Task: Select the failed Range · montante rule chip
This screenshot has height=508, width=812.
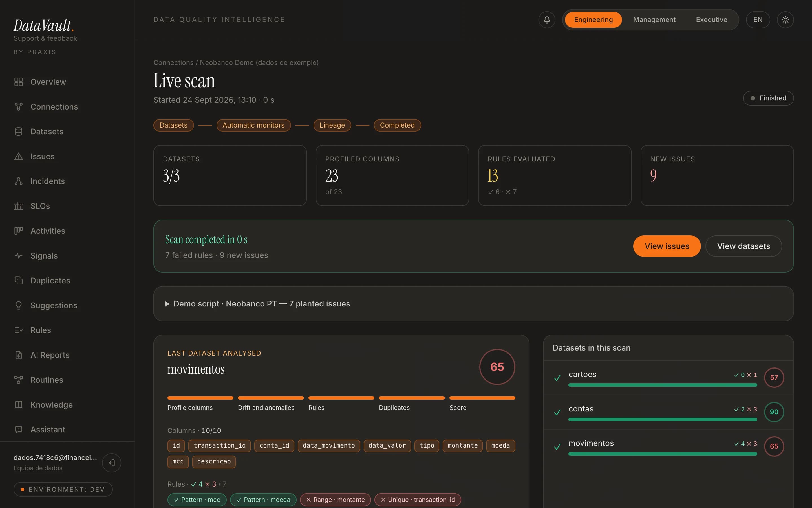Action: point(335,500)
